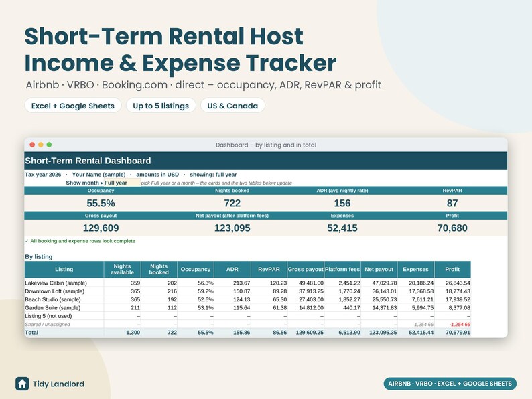Click the By listing section heading
Viewport: 532px width, 399px height.
[39, 256]
